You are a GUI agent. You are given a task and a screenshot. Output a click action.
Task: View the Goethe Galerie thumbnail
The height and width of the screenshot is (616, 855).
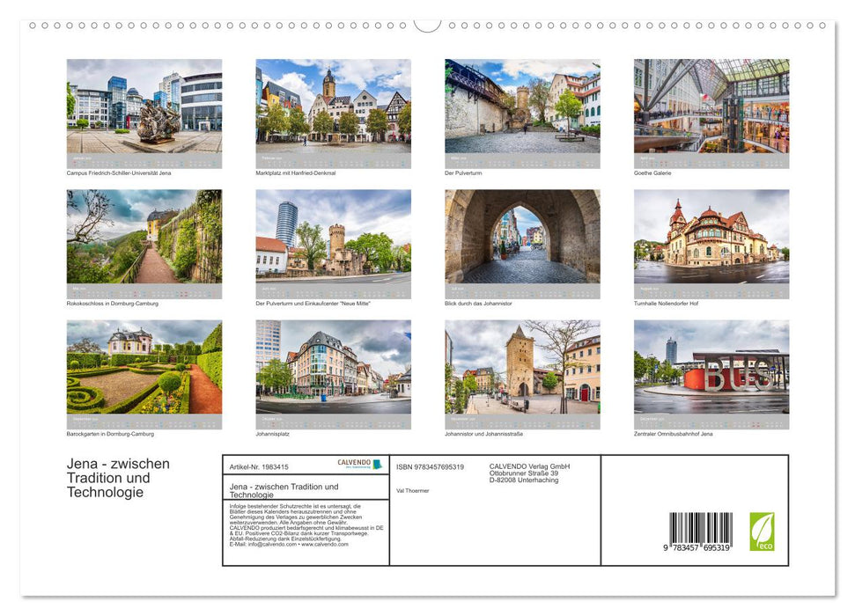711,113
